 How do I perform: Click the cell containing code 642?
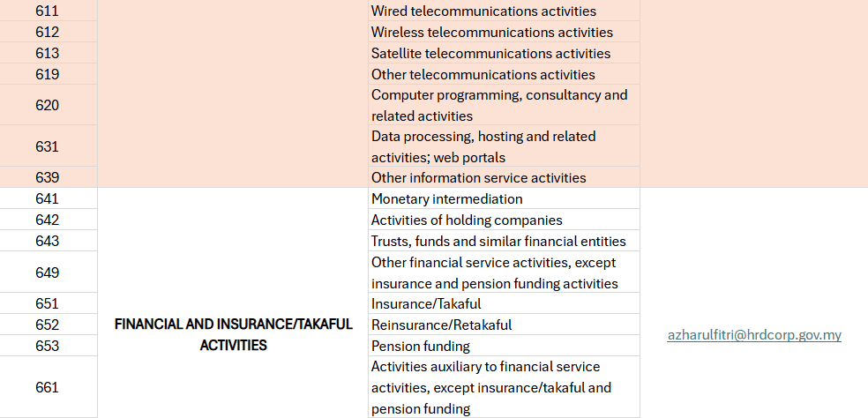[48, 220]
